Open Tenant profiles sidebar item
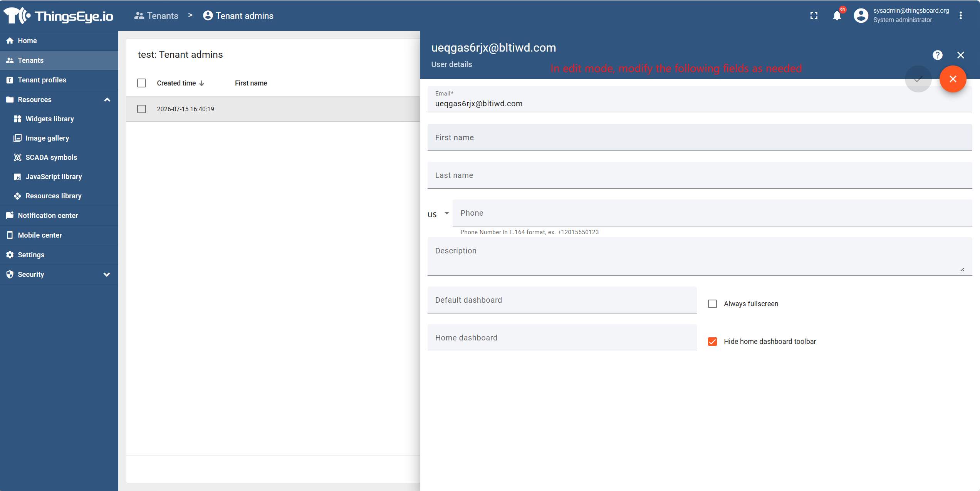Viewport: 980px width, 491px height. point(59,80)
